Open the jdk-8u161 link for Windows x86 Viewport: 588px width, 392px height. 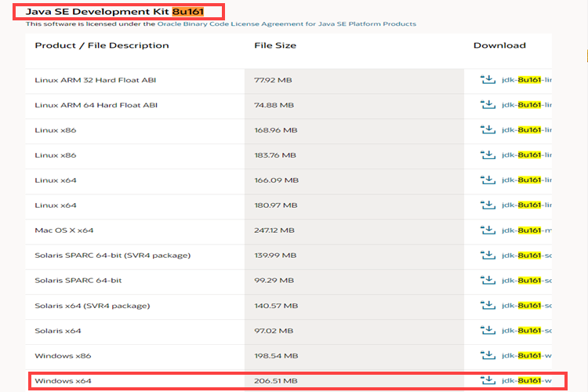[527, 356]
